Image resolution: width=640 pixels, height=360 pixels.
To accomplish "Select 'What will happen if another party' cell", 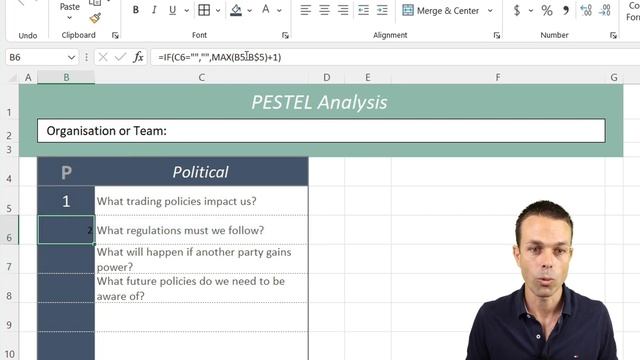I will tap(202, 259).
